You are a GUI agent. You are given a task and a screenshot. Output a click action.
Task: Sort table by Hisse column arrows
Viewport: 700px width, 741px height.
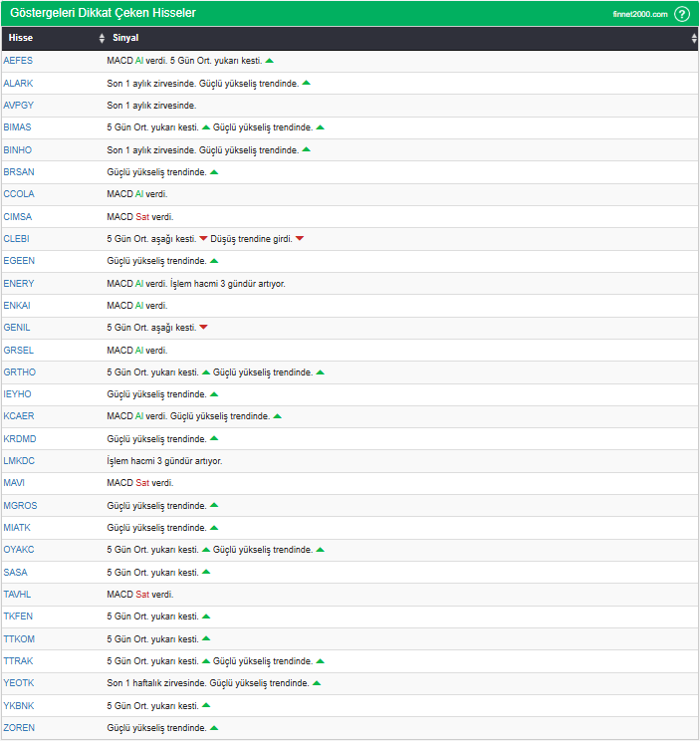[x=102, y=38]
